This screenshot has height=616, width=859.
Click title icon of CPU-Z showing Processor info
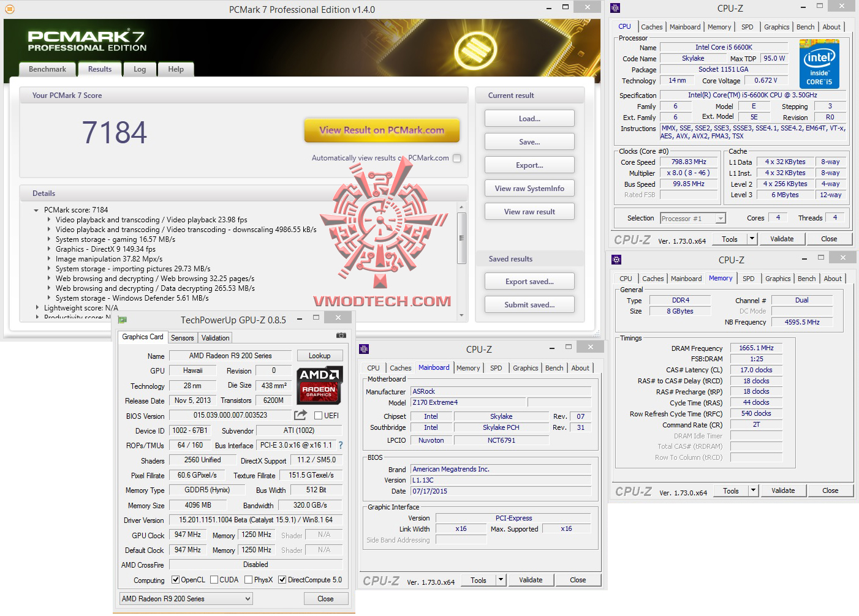coord(615,8)
